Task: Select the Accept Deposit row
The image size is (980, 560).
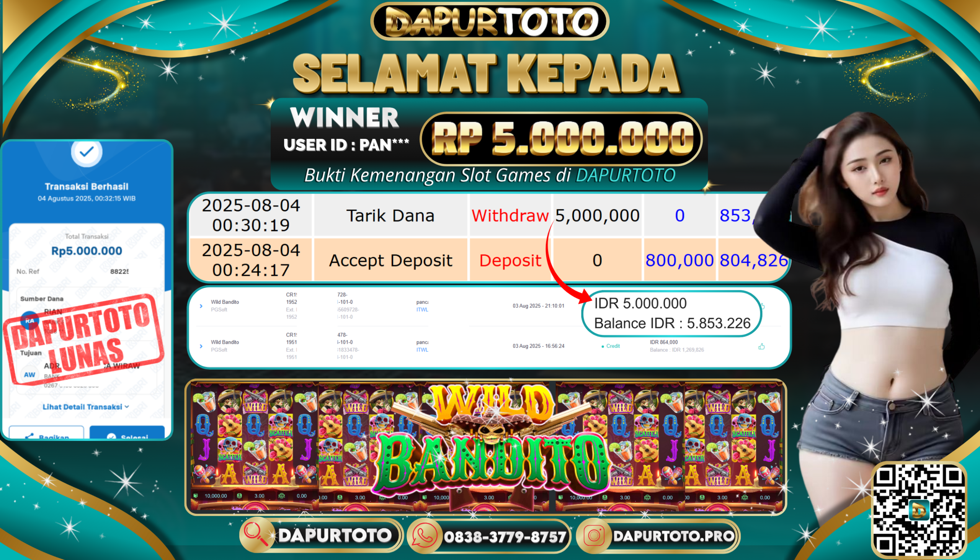Action: pyautogui.click(x=488, y=260)
